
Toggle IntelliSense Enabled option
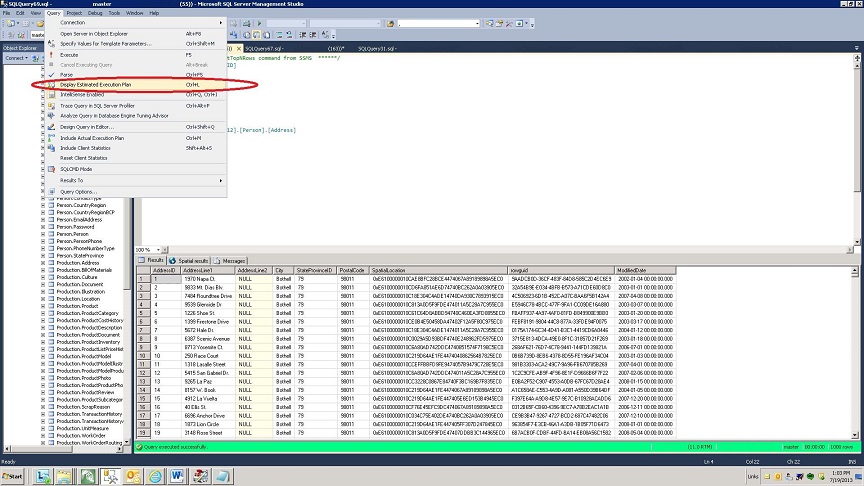136,95
